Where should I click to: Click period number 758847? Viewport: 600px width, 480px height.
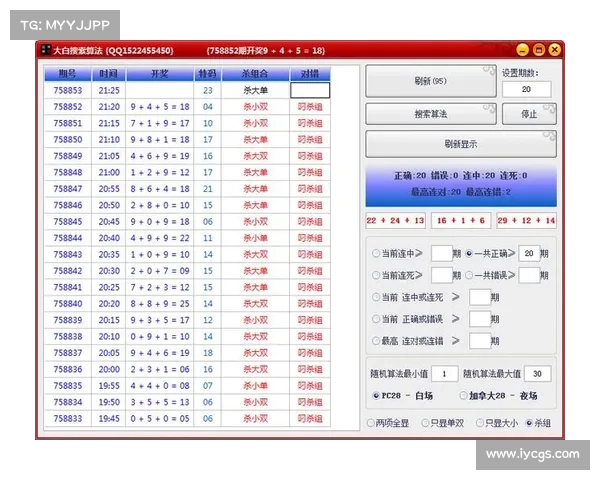[x=68, y=189]
